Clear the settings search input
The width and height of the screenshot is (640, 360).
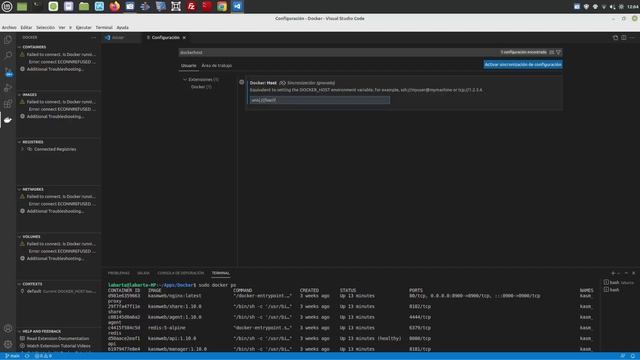pos(552,52)
